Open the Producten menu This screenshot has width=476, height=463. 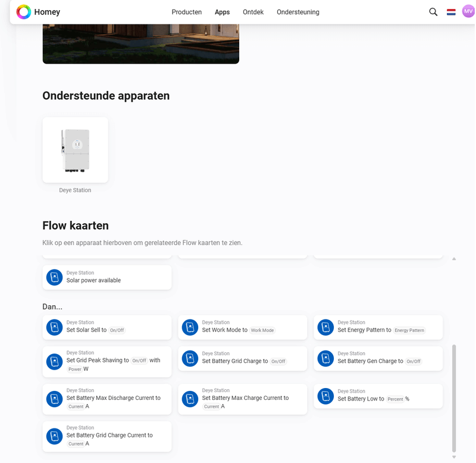point(187,12)
